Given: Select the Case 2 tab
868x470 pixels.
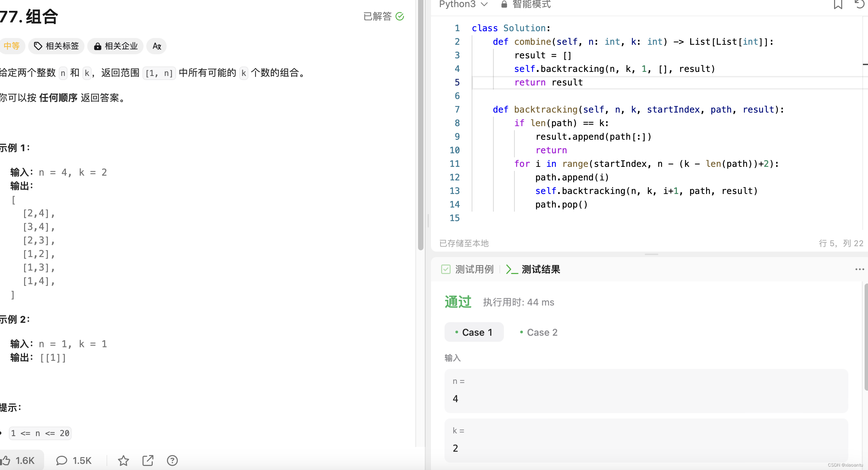Looking at the screenshot, I should 539,332.
